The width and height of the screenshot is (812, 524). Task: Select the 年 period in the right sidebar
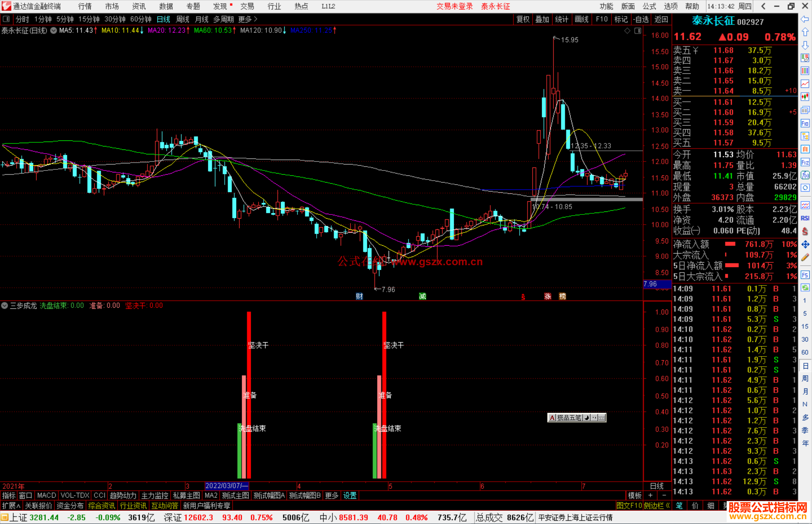[805, 443]
